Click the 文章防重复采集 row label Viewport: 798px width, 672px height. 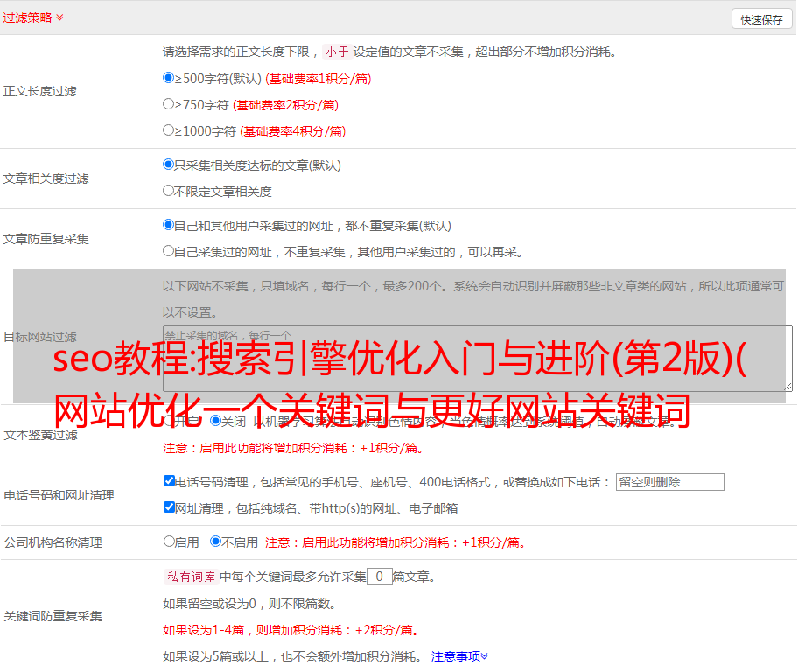(x=46, y=239)
